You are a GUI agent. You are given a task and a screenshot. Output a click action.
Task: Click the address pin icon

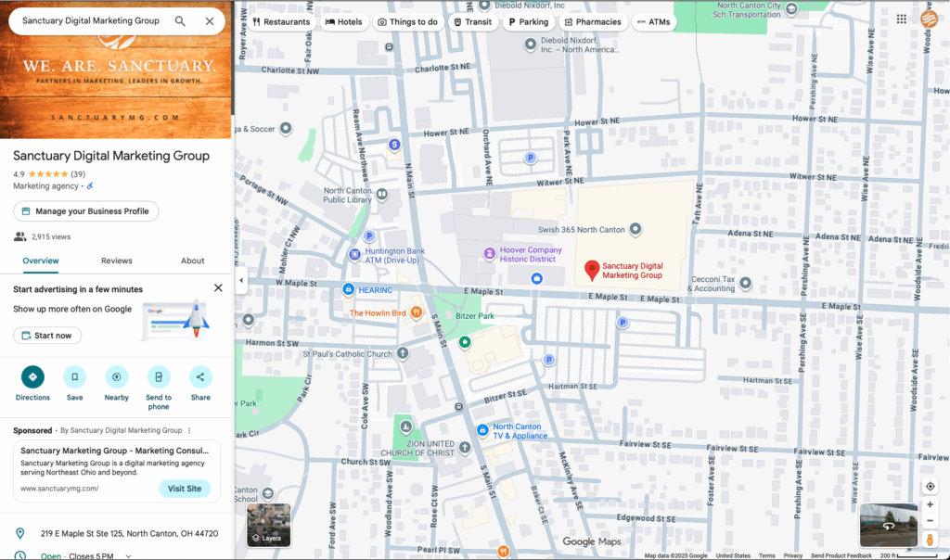click(20, 533)
